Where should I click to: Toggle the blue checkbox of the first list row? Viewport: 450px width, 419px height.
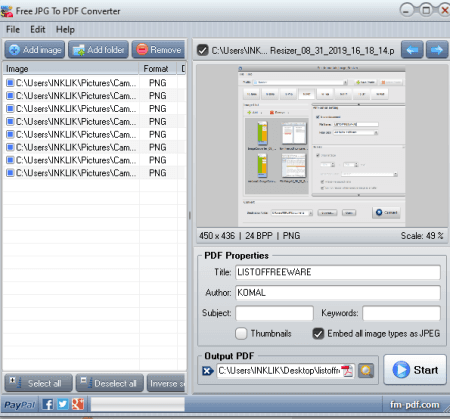10,83
